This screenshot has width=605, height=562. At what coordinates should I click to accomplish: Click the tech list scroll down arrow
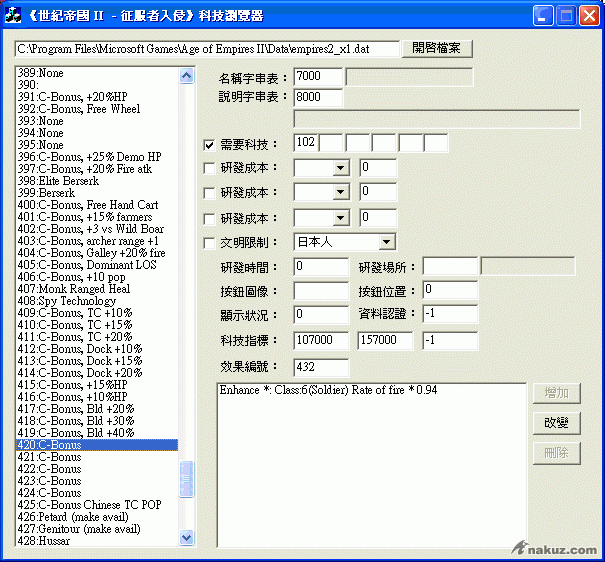pyautogui.click(x=187, y=537)
